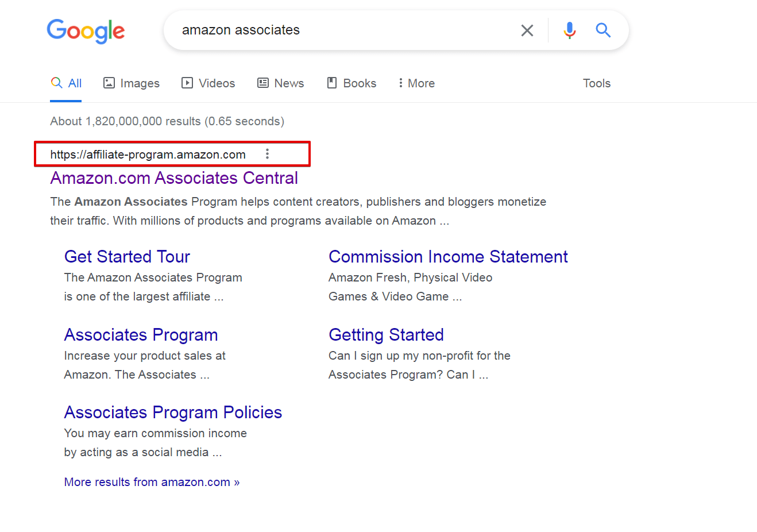
Task: Clear the search box with X icon
Action: click(527, 30)
